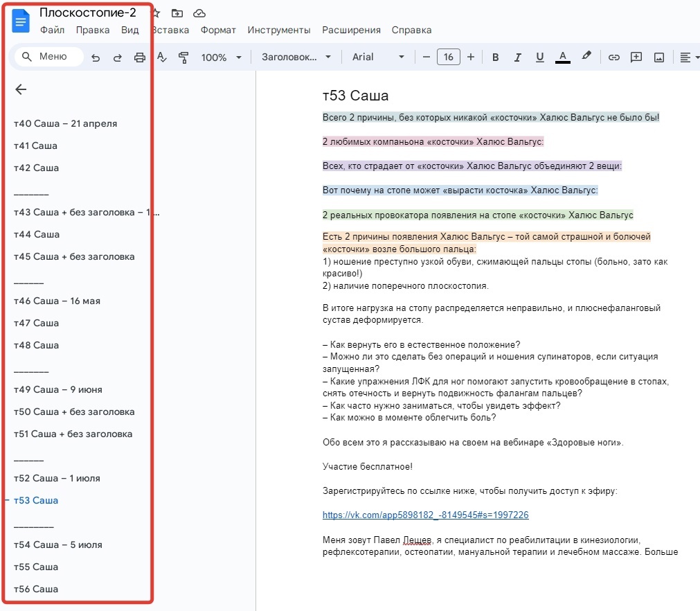Jump to outline item т49 Саша – 9 июня
The height and width of the screenshot is (611, 700).
[x=58, y=389]
